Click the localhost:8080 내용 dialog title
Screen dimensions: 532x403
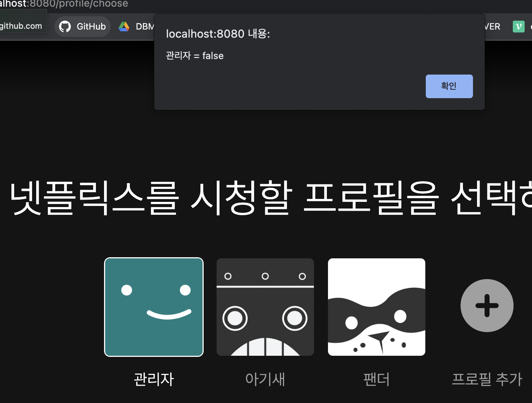tap(218, 34)
